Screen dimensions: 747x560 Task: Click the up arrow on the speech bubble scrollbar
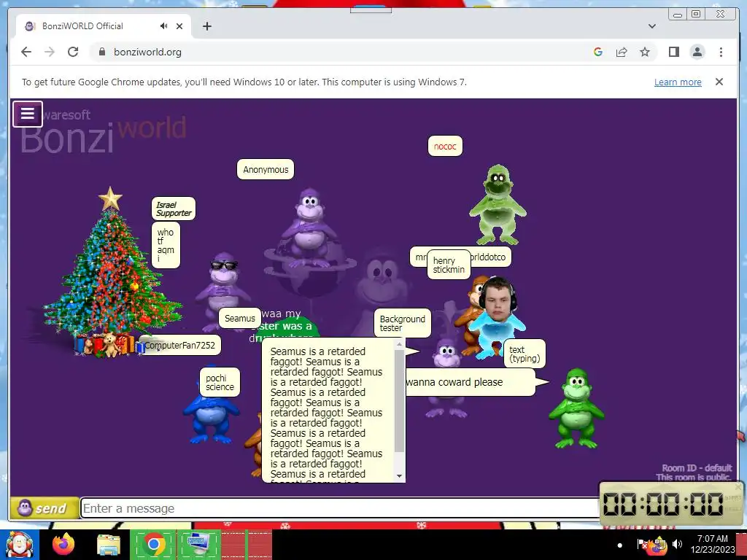[x=399, y=344]
